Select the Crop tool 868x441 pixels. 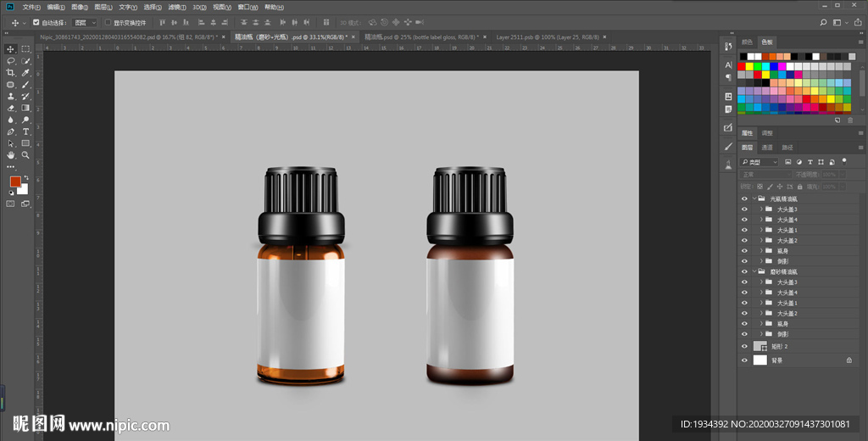pyautogui.click(x=11, y=73)
